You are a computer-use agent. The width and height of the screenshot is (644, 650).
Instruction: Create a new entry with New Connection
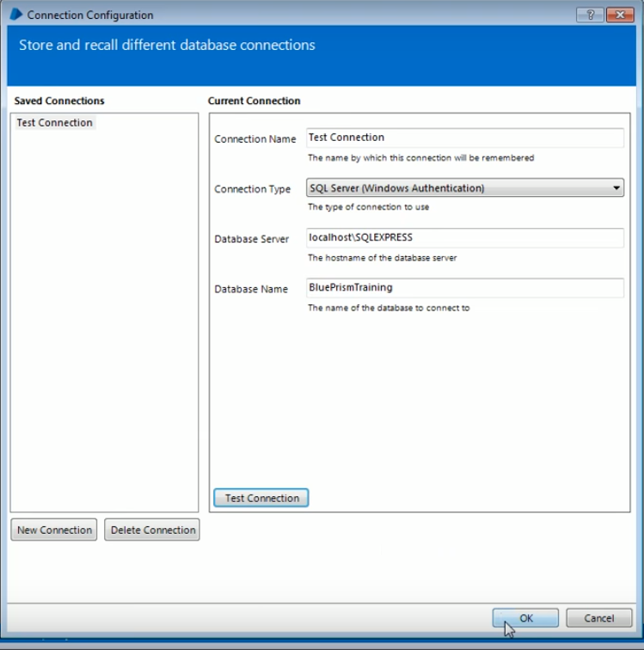click(54, 530)
